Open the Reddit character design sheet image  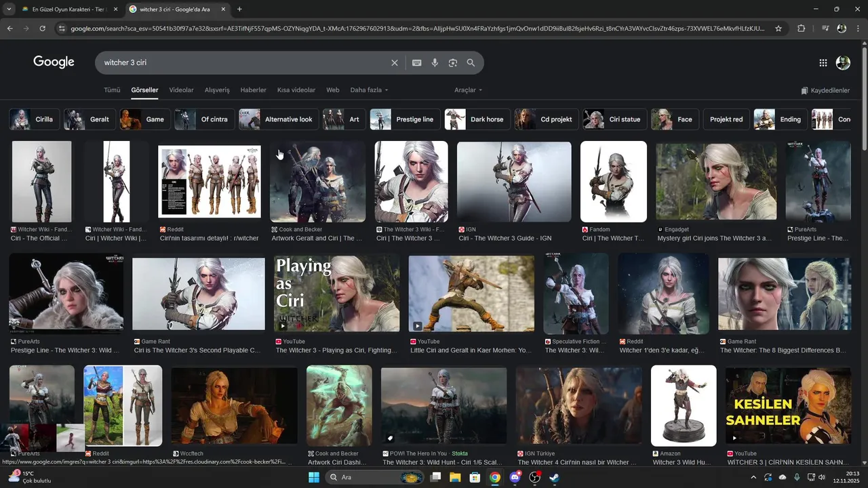(210, 182)
